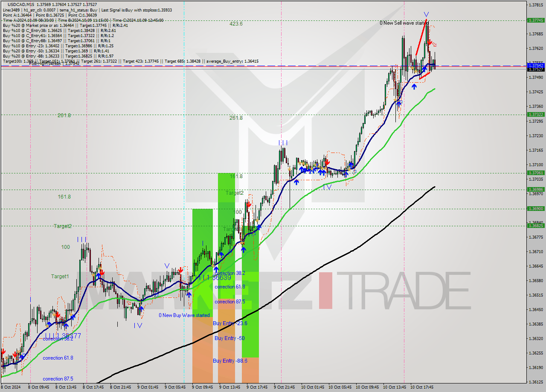
Task: Click green price tag 1.36900 on axis
Action: [535, 208]
